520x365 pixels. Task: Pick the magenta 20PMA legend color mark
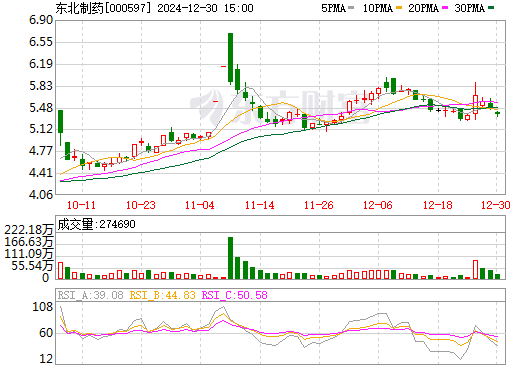[x=445, y=8]
